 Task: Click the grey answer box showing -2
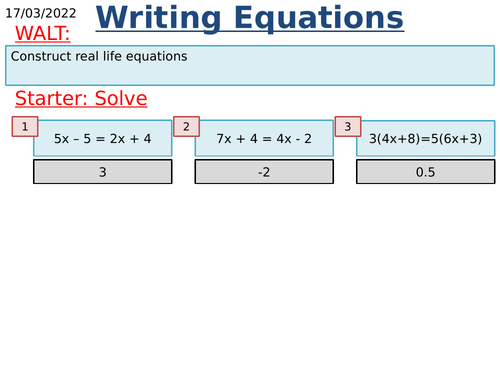click(x=264, y=172)
